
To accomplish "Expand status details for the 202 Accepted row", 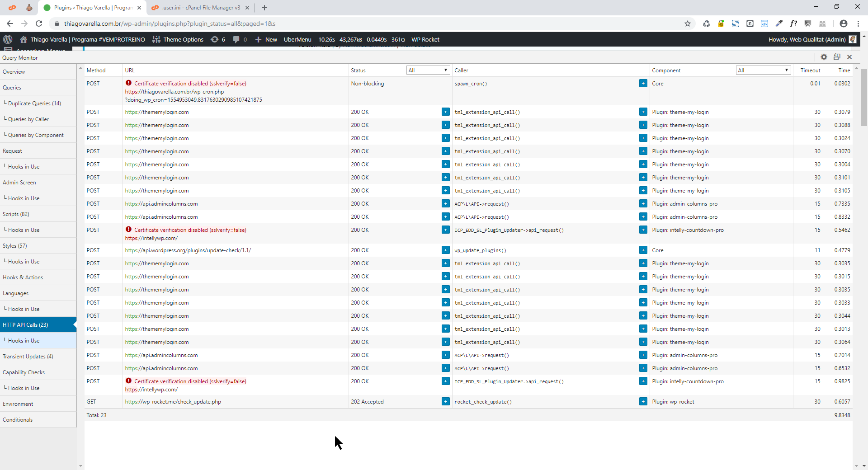I will click(x=446, y=401).
